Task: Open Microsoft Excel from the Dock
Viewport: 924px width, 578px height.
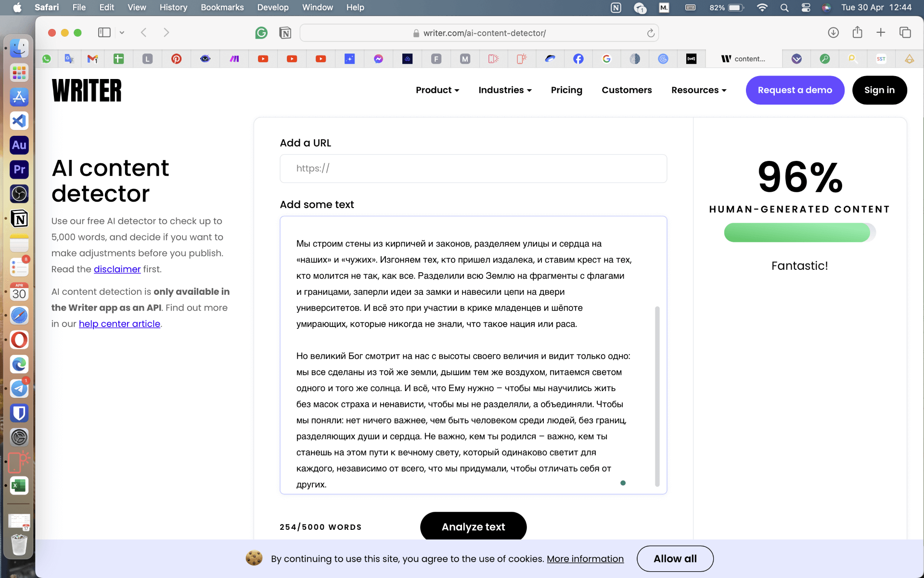Action: 19,486
